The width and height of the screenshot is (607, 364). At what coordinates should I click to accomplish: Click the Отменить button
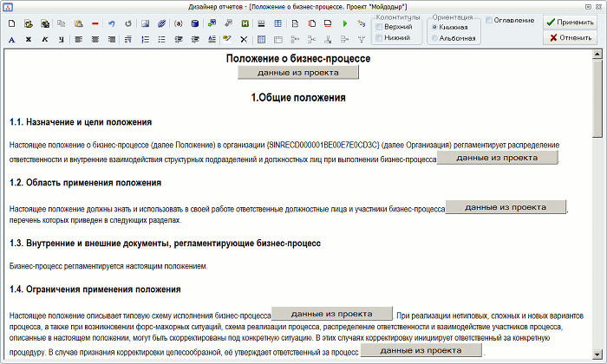pyautogui.click(x=570, y=38)
